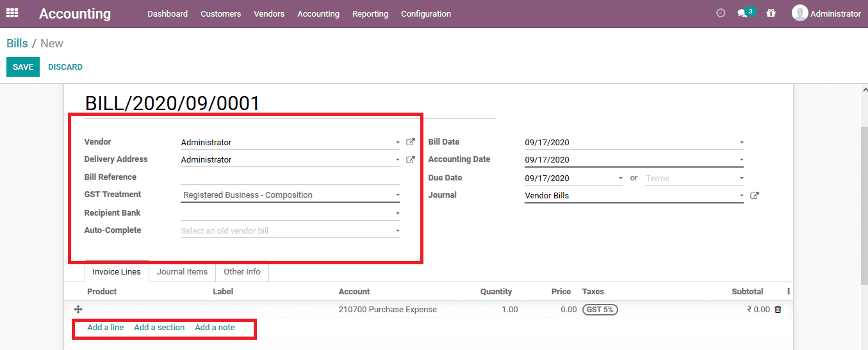Open the Dashboard menu
This screenshot has height=350, width=868.
(168, 13)
